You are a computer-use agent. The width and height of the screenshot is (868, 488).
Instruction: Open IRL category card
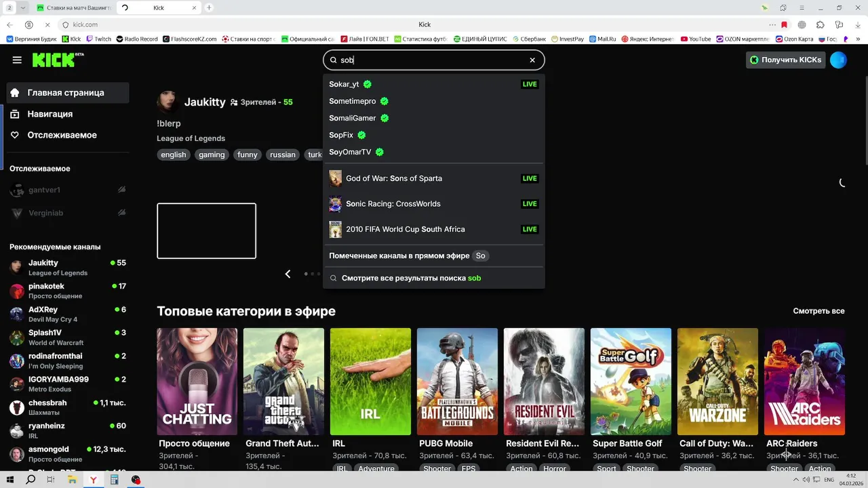[x=370, y=382]
